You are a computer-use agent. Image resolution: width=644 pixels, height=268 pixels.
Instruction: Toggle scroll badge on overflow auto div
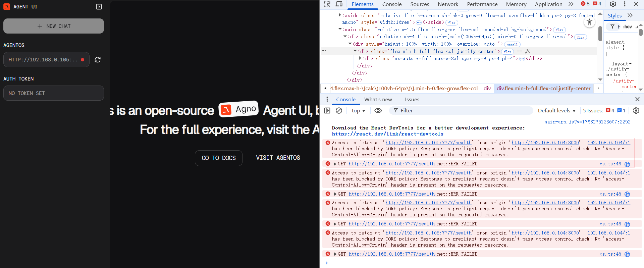tap(512, 45)
